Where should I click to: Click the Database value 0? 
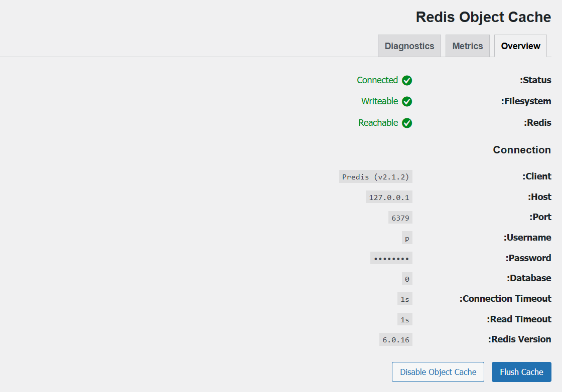pyautogui.click(x=407, y=279)
